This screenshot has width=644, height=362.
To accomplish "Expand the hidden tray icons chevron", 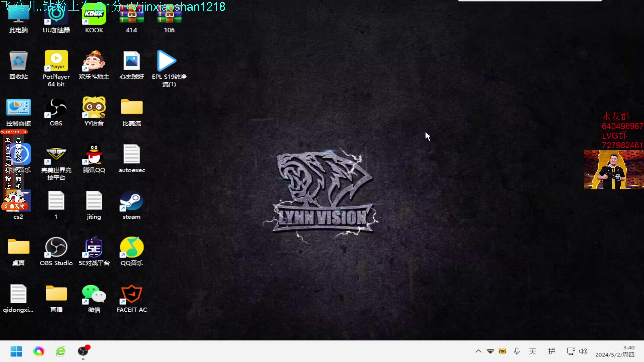I will (x=478, y=351).
